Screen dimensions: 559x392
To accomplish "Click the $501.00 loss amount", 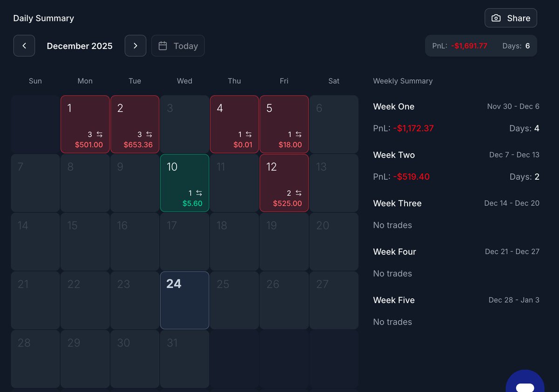I will click(89, 145).
